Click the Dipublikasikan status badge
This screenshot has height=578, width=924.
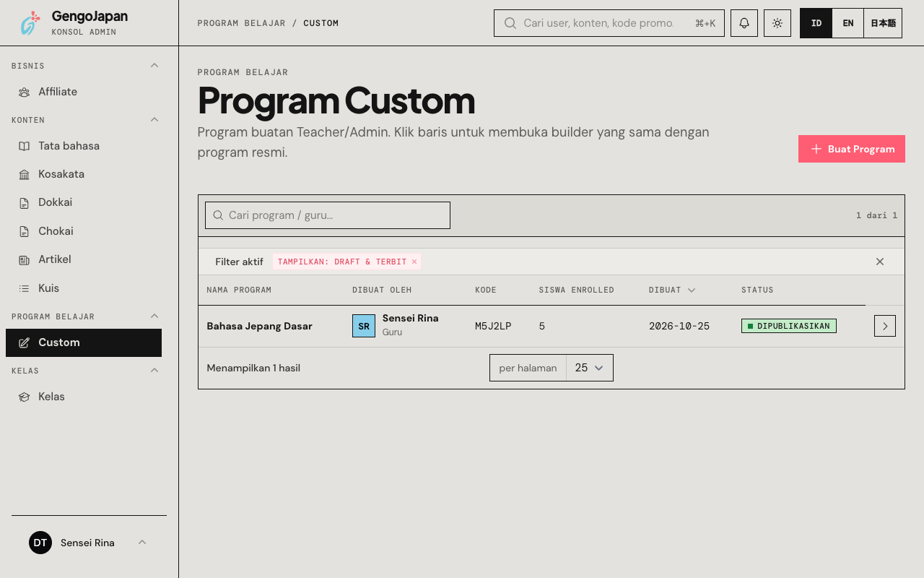tap(789, 326)
